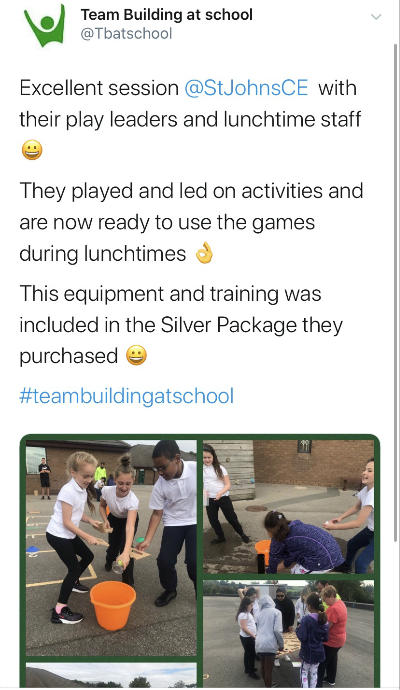Click the grinning emoji after lunchtime staff
This screenshot has width=400, height=690.
pos(32,150)
